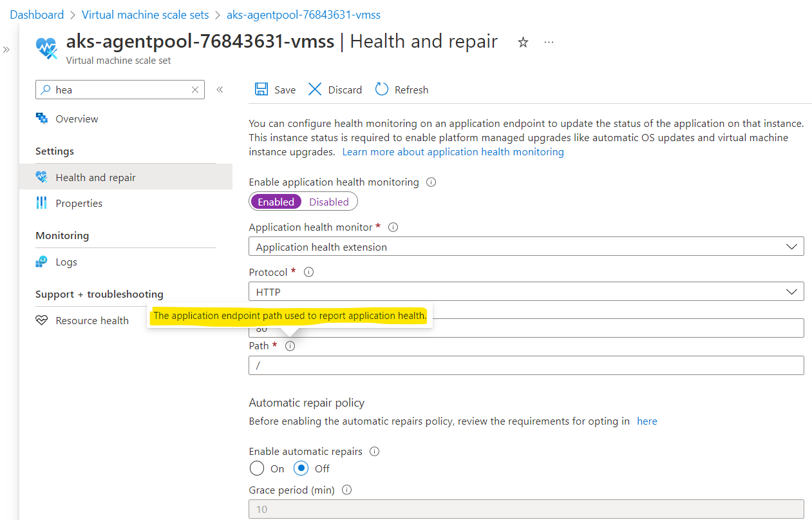Viewport: 812px width, 520px height.
Task: Select Health and repair menu item
Action: click(126, 177)
